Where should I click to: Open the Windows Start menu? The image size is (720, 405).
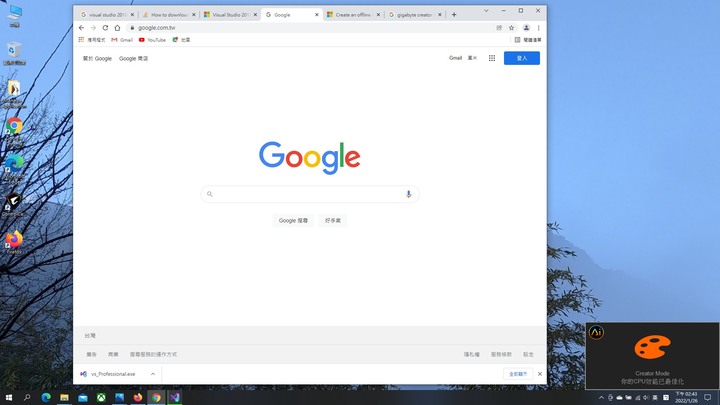click(9, 397)
